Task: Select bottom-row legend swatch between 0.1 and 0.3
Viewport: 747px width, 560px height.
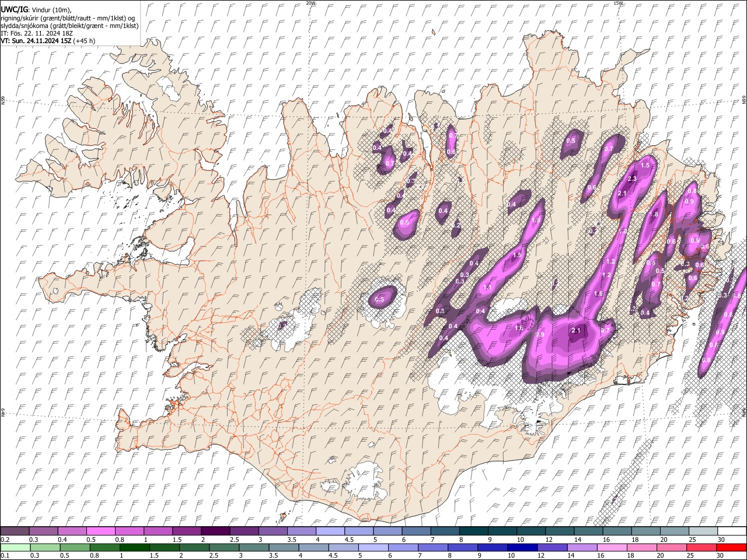Action: (15, 547)
